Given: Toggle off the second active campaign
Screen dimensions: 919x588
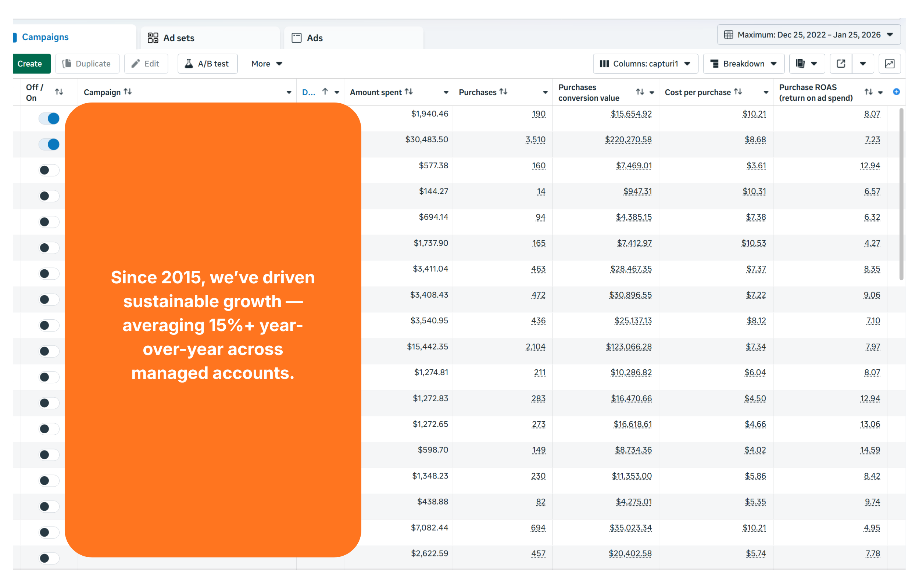Looking at the screenshot, I should coord(49,144).
